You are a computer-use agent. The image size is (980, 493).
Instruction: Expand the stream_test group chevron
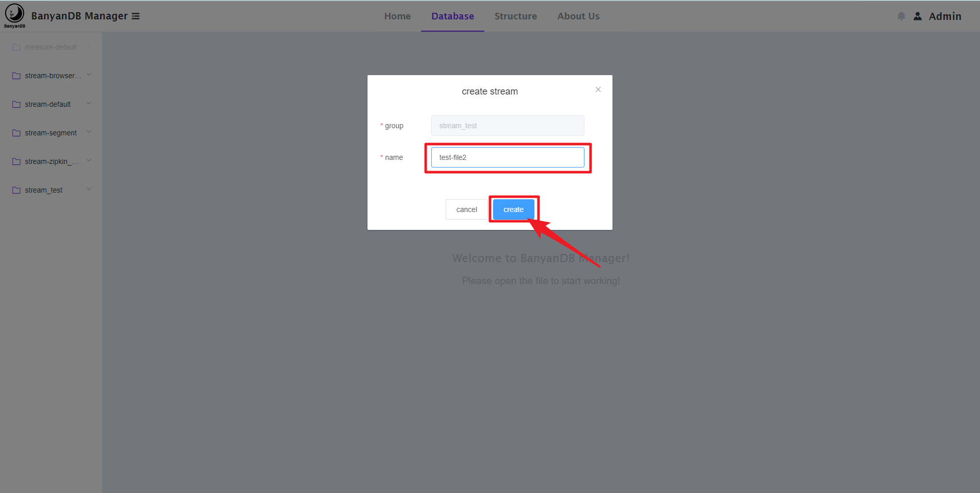click(x=89, y=190)
